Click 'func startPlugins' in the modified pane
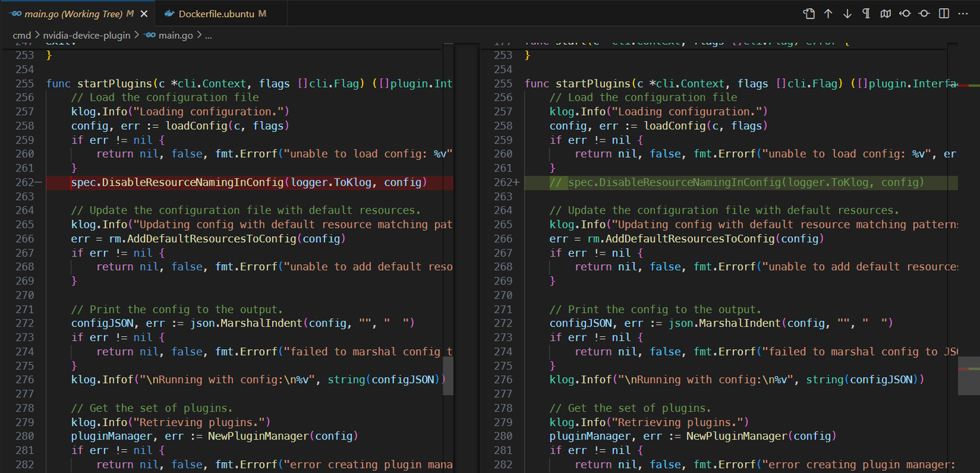Viewport: 980px width, 473px height. 577,84
